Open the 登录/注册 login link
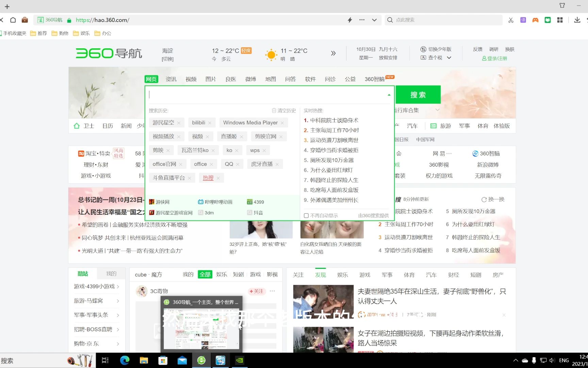Screen dimensions: 588x368 pos(495,58)
